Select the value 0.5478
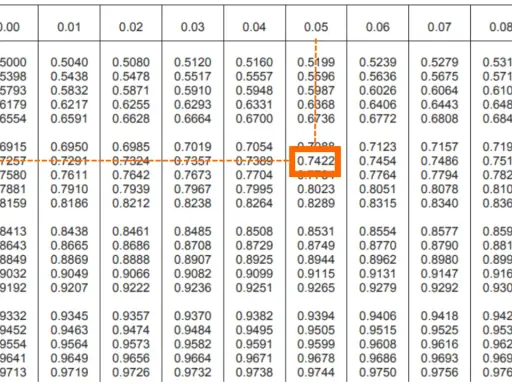This screenshot has height=384, width=512. (131, 76)
